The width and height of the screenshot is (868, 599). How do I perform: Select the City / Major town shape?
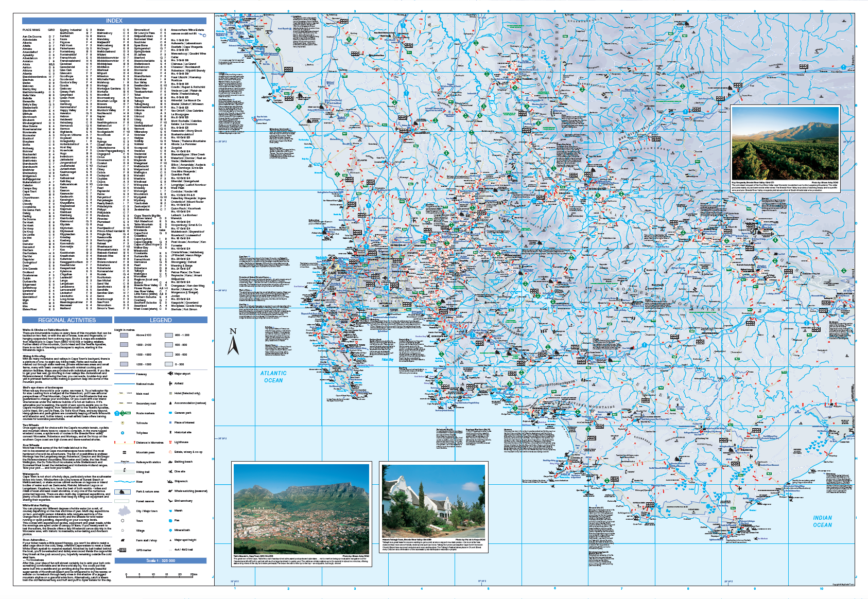coord(124,511)
